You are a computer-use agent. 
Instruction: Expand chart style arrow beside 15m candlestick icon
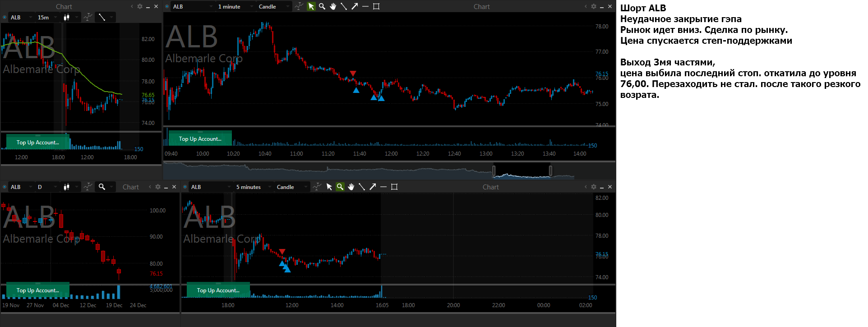[77, 17]
